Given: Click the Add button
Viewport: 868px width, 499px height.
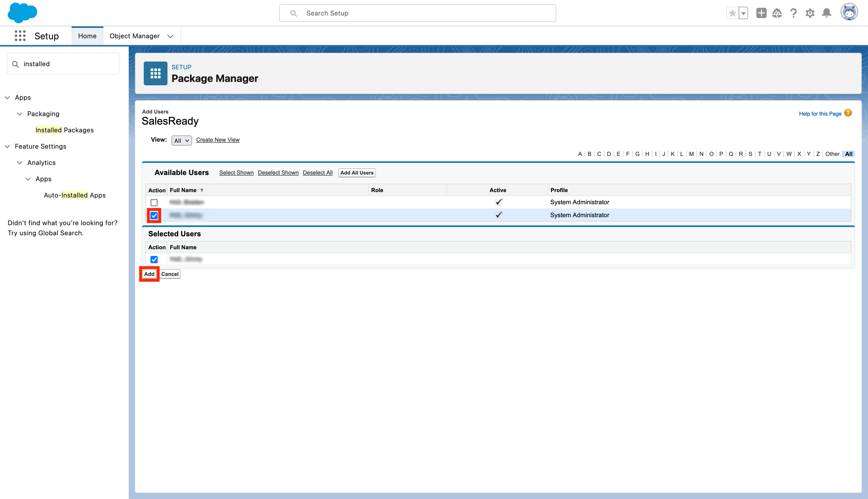Looking at the screenshot, I should (149, 274).
